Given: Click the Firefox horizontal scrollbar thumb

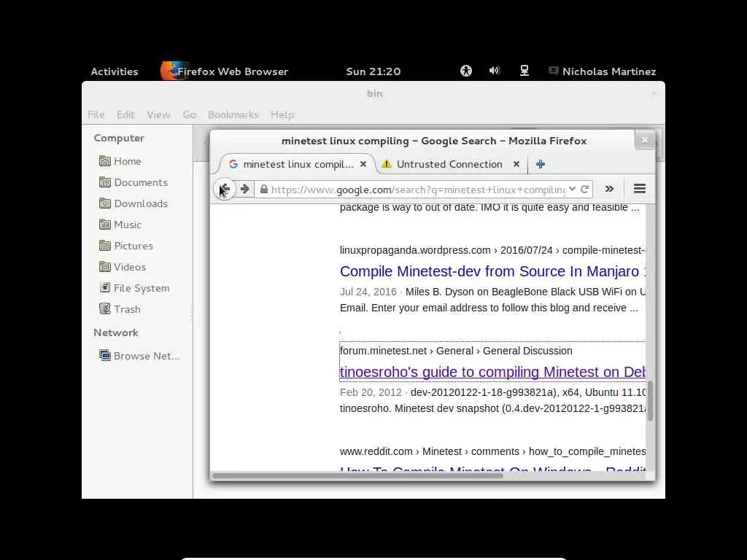Looking at the screenshot, I should (357, 475).
